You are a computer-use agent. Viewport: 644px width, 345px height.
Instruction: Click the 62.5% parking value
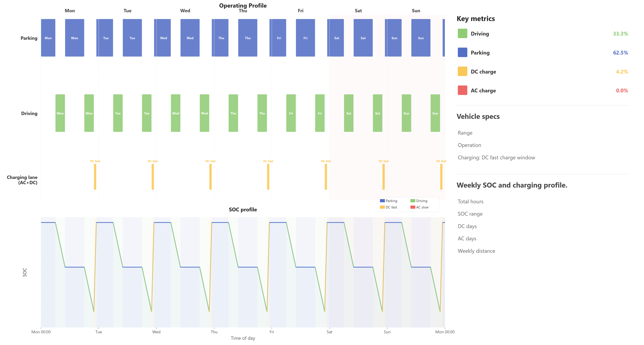[x=620, y=53]
